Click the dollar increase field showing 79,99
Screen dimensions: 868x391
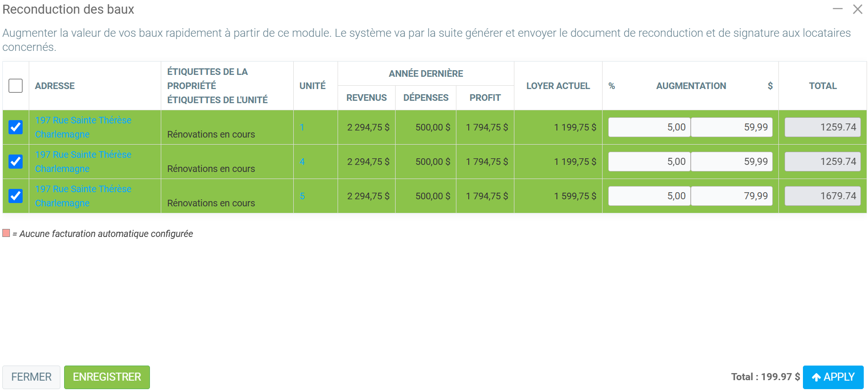(731, 196)
